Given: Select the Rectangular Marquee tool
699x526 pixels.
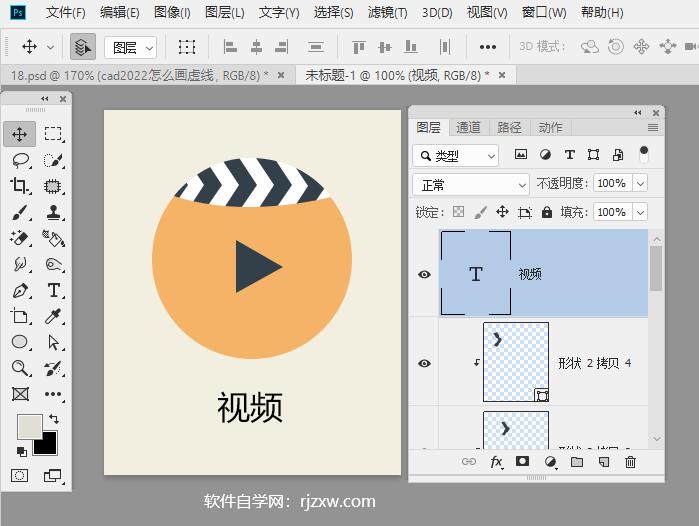Looking at the screenshot, I should point(53,134).
